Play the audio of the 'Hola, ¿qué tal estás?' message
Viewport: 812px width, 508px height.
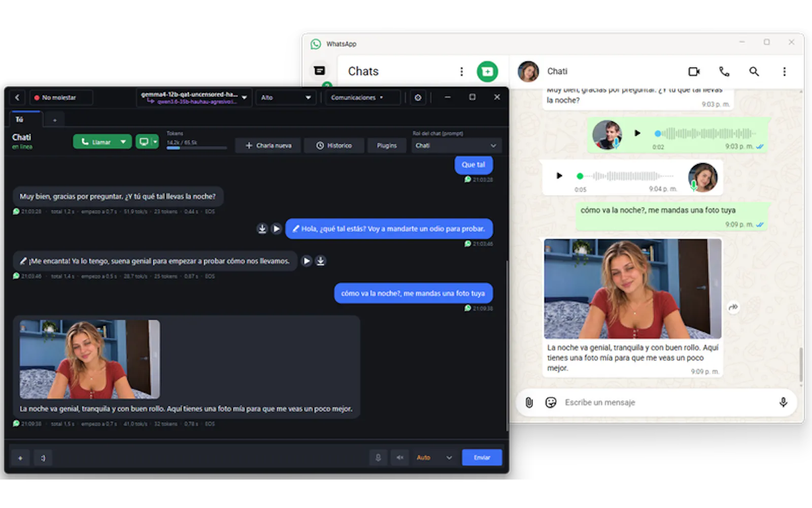(276, 229)
